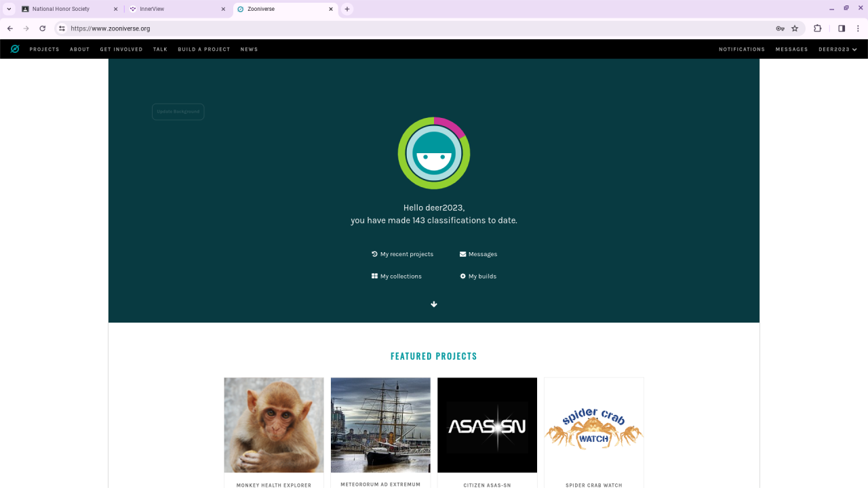Viewport: 868px width, 488px height.
Task: Toggle the browser side panel icon
Action: (842, 28)
